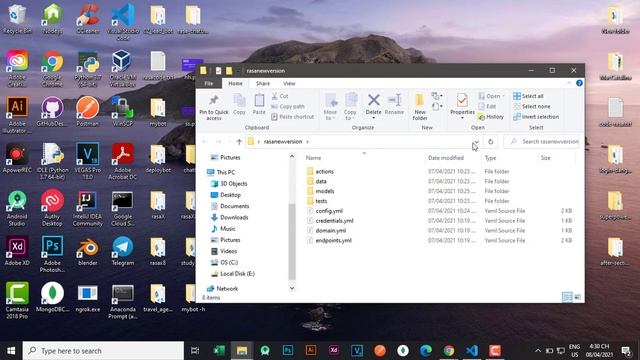Click Pin to Quick access icon
The width and height of the screenshot is (640, 360).
pyautogui.click(x=213, y=107)
